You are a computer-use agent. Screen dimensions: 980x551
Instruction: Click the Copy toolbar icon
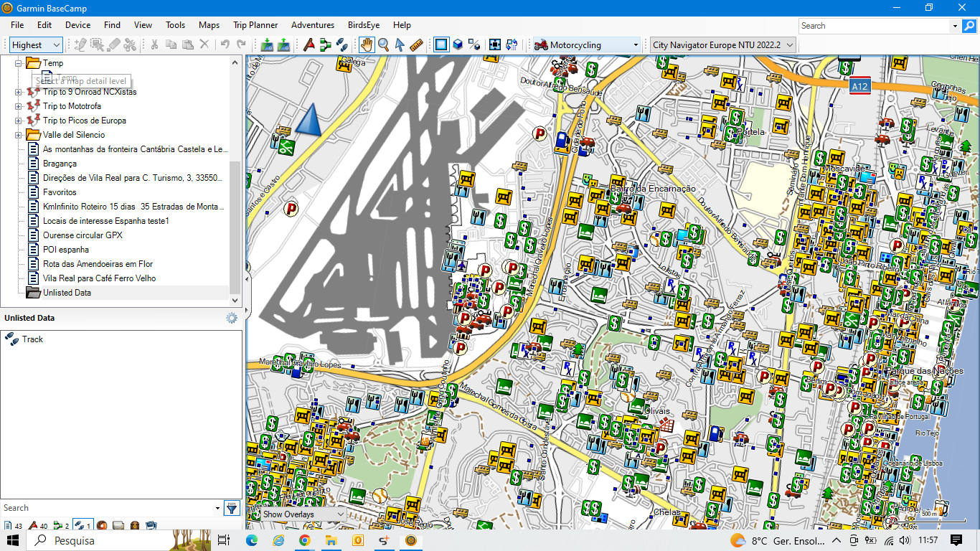click(x=171, y=44)
